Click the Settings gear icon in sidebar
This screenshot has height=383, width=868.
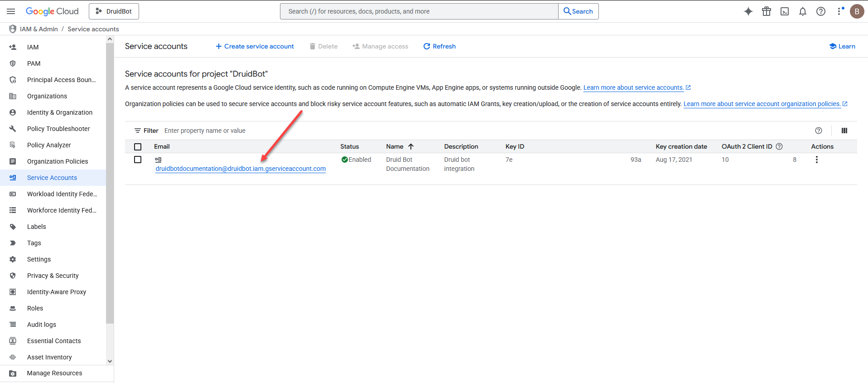(x=13, y=259)
